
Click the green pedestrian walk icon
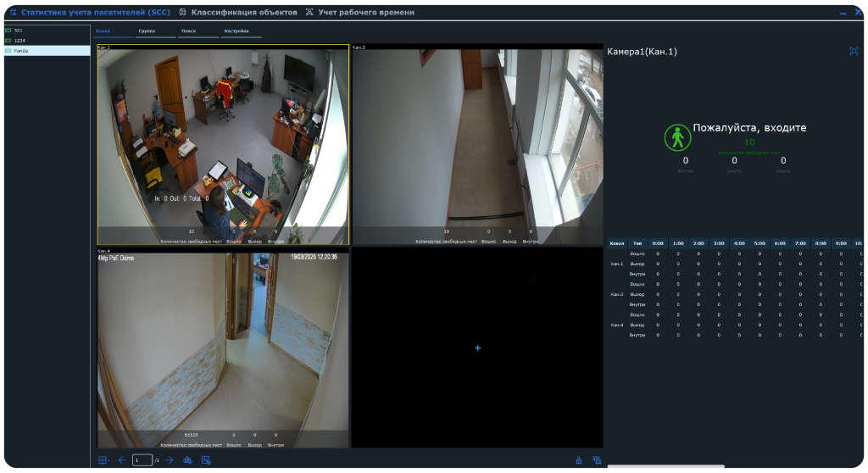[676, 137]
